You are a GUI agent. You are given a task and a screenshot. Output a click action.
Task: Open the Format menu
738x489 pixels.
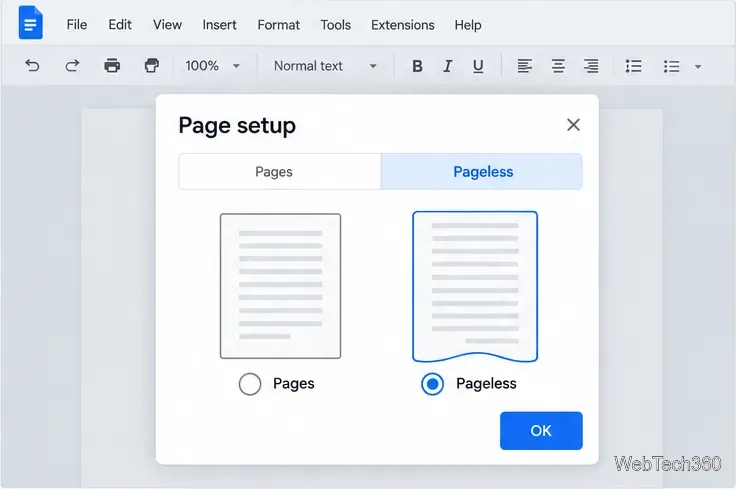point(279,24)
